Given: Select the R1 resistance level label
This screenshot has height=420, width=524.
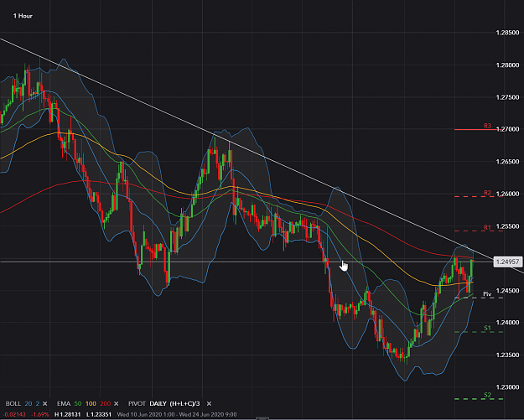Looking at the screenshot, I should (487, 227).
